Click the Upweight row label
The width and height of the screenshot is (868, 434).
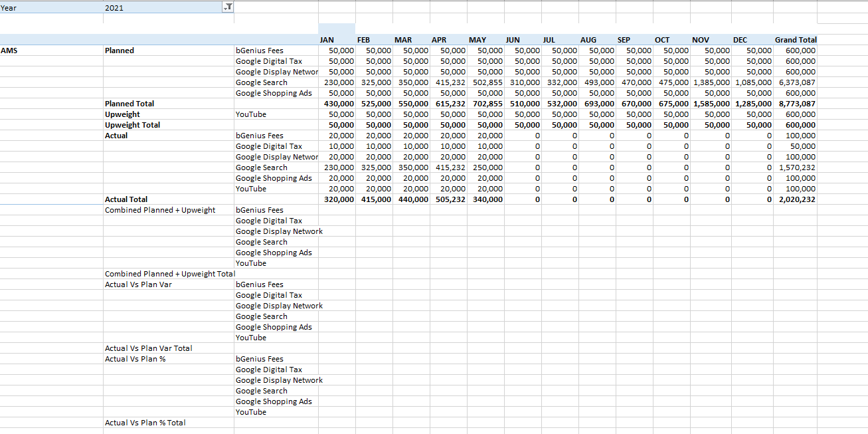[x=122, y=114]
